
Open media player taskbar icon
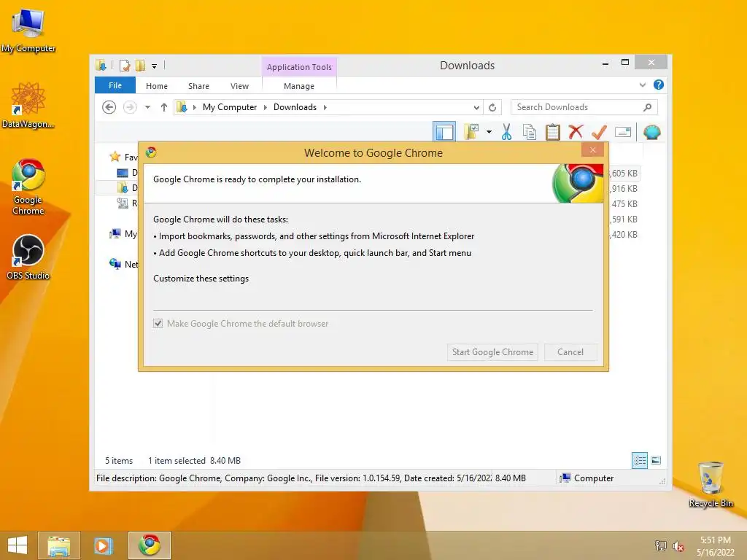(104, 545)
